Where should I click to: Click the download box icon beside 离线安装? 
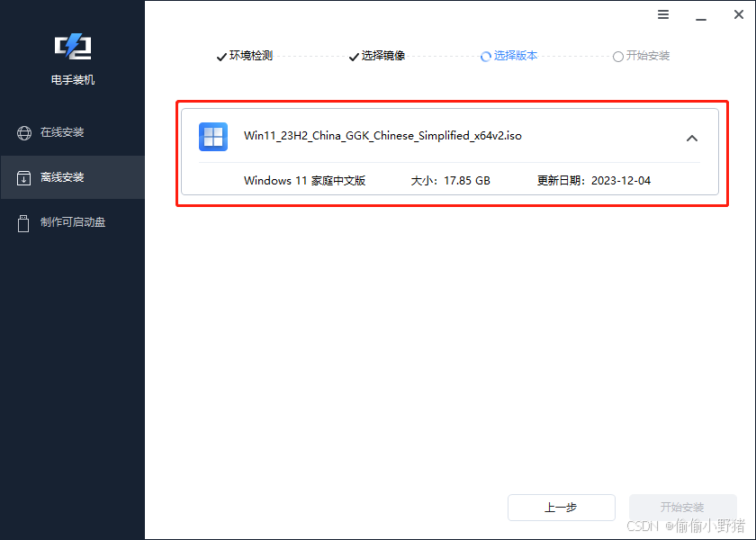(23, 177)
